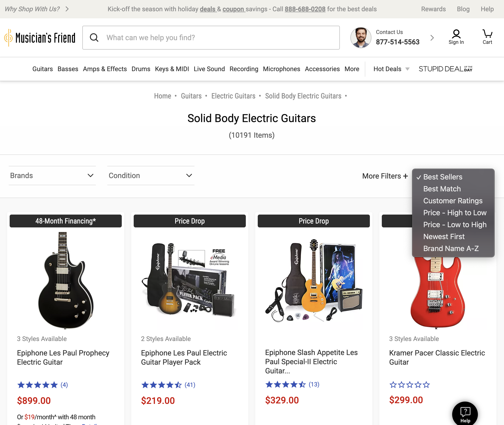The image size is (504, 425).
Task: Click the coupon savings link
Action: 234,9
